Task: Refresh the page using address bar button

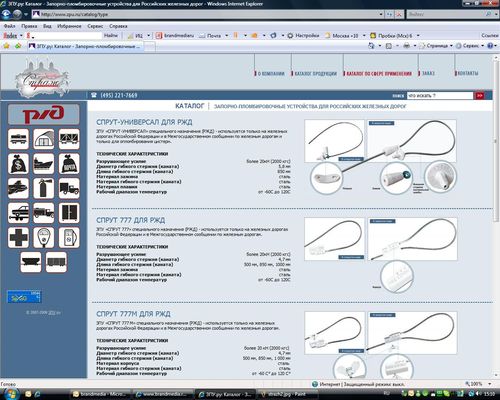Action: click(x=389, y=14)
